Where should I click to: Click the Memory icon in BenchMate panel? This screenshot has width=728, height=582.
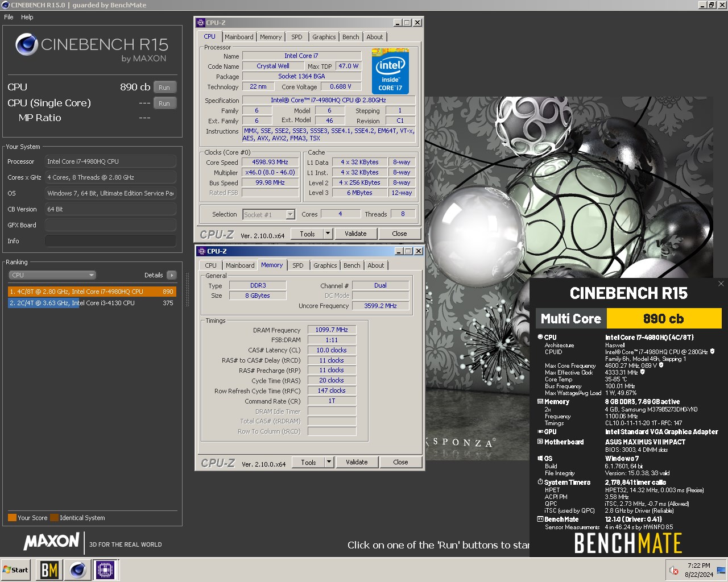point(540,401)
